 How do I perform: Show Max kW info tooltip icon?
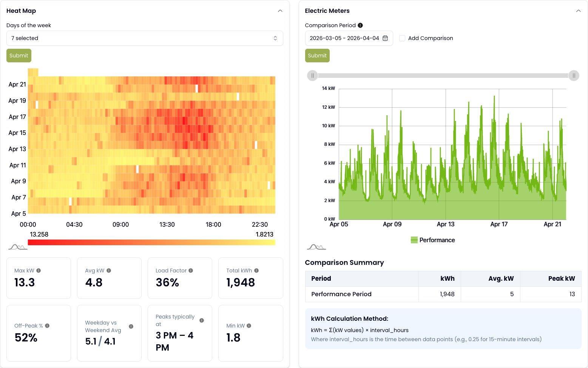pyautogui.click(x=39, y=271)
